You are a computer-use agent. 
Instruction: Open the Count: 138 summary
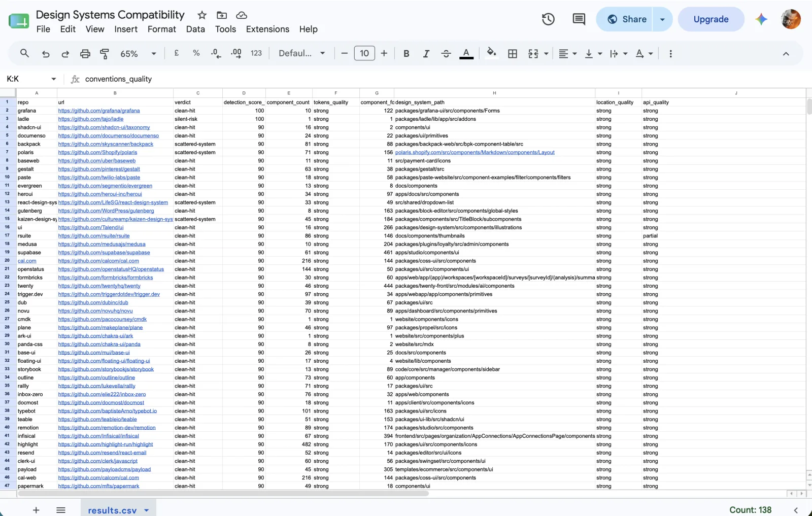pos(750,510)
